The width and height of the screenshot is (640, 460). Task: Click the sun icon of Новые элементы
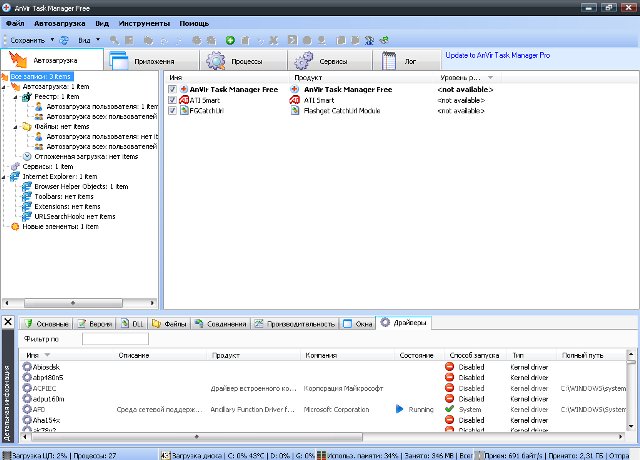pos(15,227)
